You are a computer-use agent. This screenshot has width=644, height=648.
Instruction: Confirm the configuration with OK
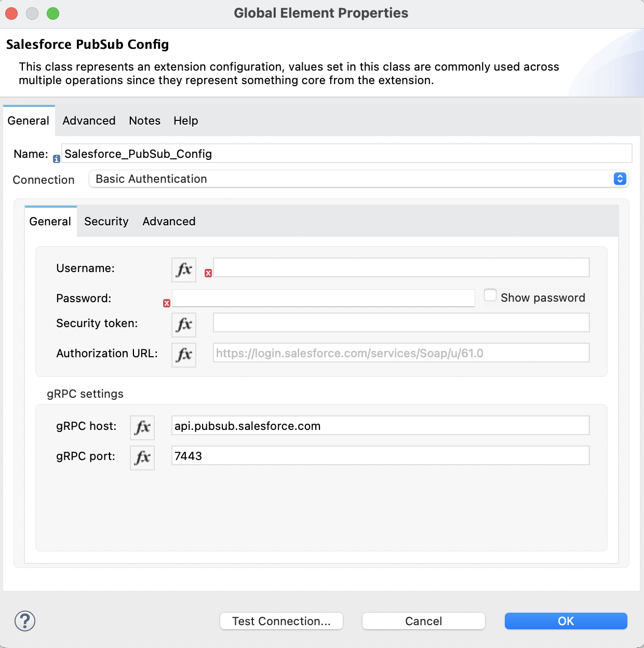(566, 620)
